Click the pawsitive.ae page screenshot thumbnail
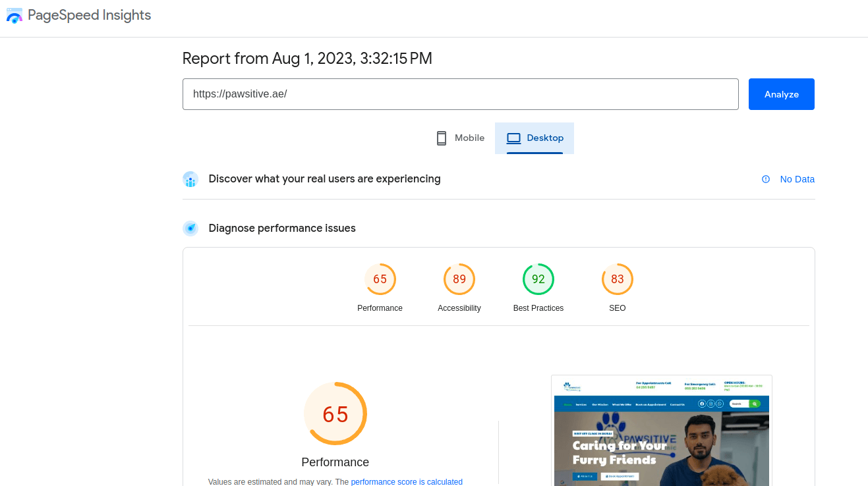The width and height of the screenshot is (868, 486). pos(662,431)
